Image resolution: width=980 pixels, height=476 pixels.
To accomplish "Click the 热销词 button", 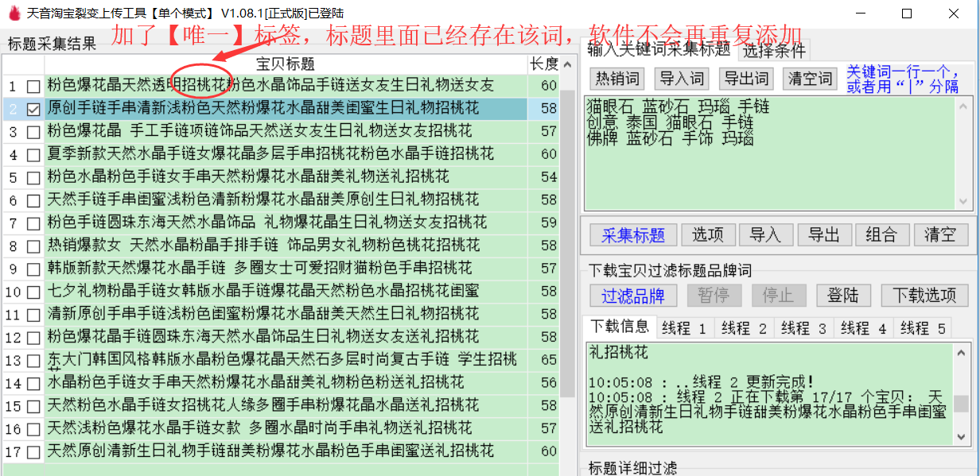I will pos(617,79).
